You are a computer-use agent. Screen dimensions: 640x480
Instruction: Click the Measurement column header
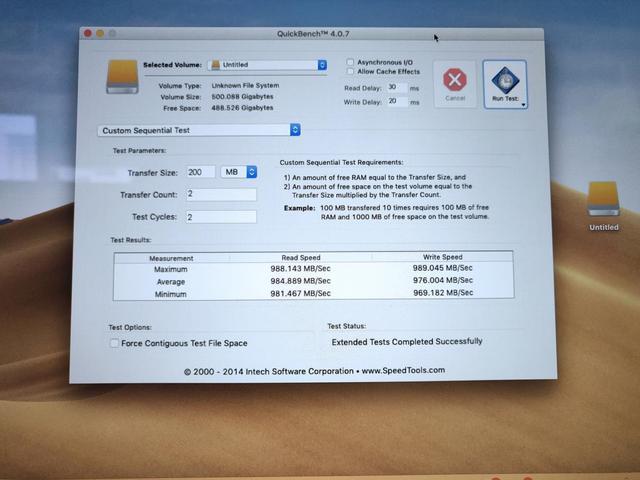(171, 258)
